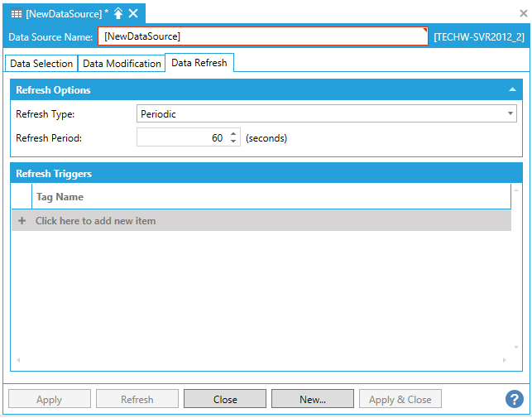Click the New... button

(x=312, y=399)
